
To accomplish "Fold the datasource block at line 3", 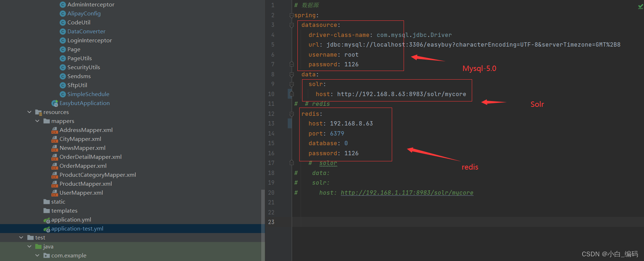I will (x=292, y=25).
